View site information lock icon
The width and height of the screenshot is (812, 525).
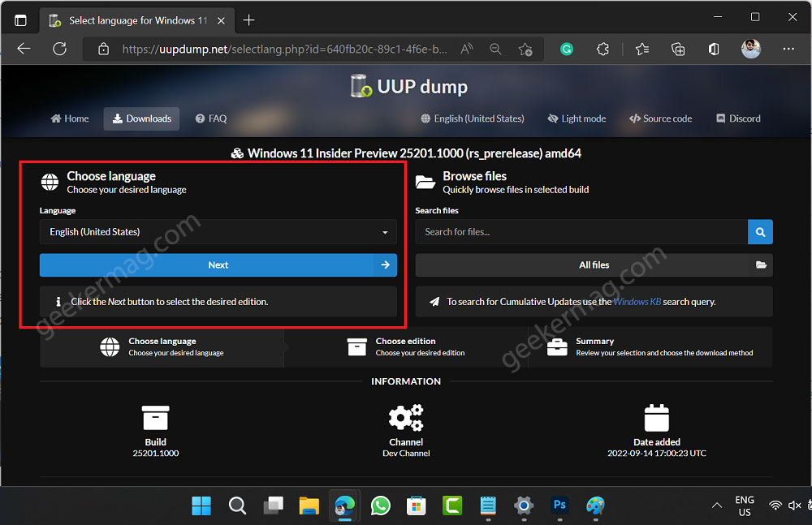tap(104, 49)
